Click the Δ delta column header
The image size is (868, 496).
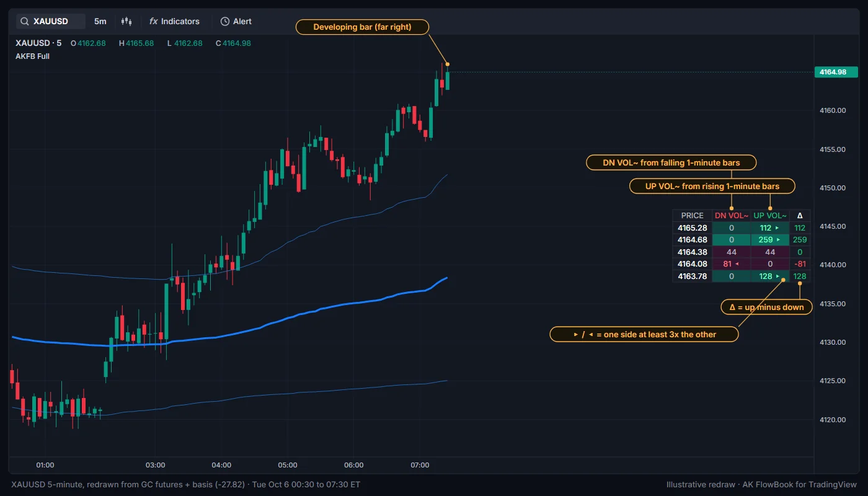pos(800,216)
